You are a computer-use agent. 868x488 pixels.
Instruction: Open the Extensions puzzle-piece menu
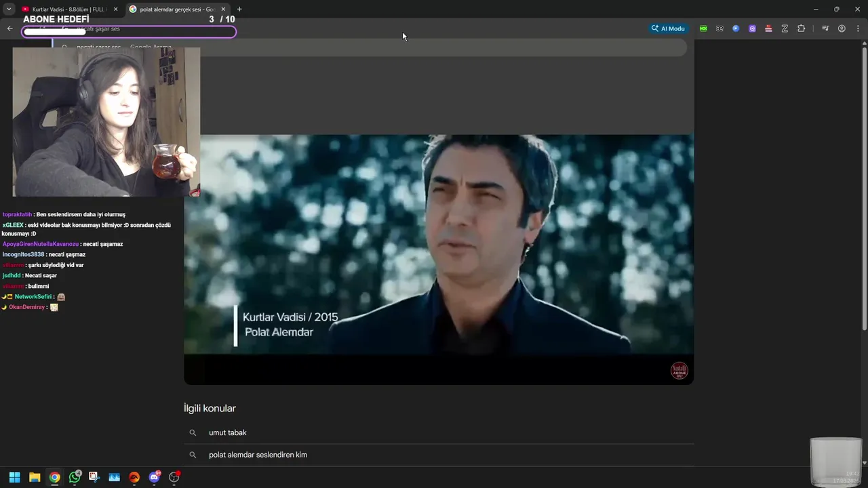coord(801,28)
